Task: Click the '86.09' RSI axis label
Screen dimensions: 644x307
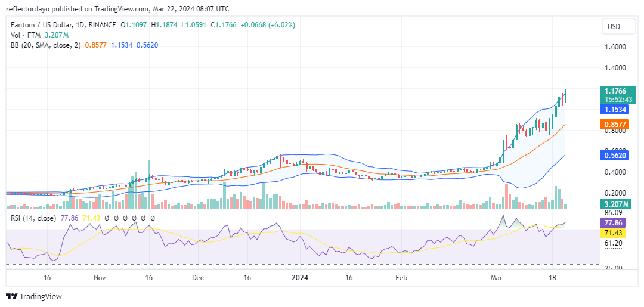Action: pos(614,213)
